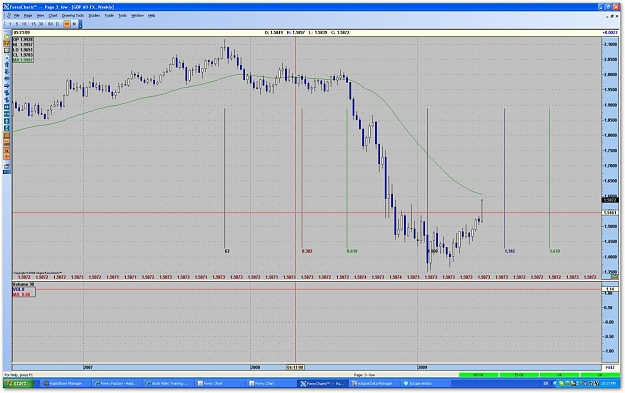Viewport: 625px width, 393px height.
Task: Switch chart to 15-minute interval
Action: tap(33, 24)
